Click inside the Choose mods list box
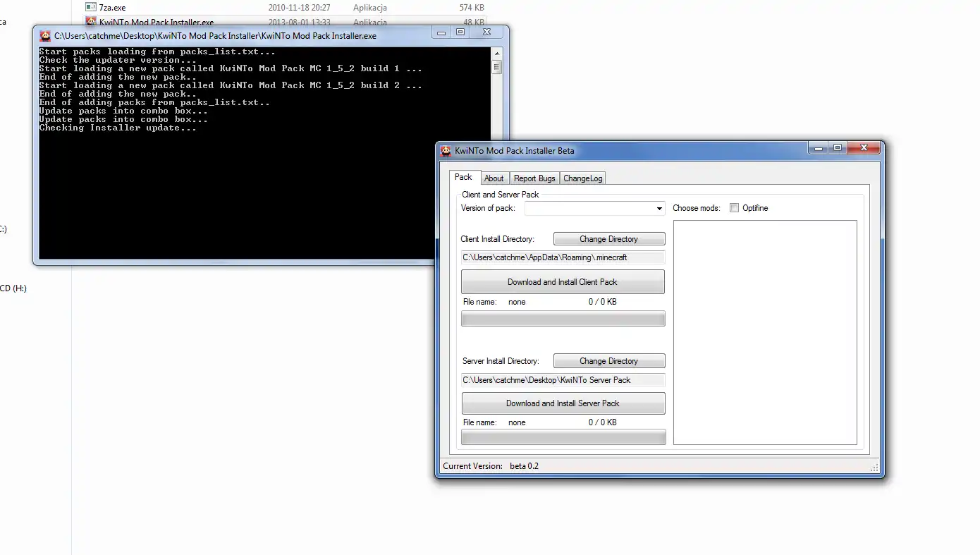Screen dimensions: 980x555 tap(765, 333)
